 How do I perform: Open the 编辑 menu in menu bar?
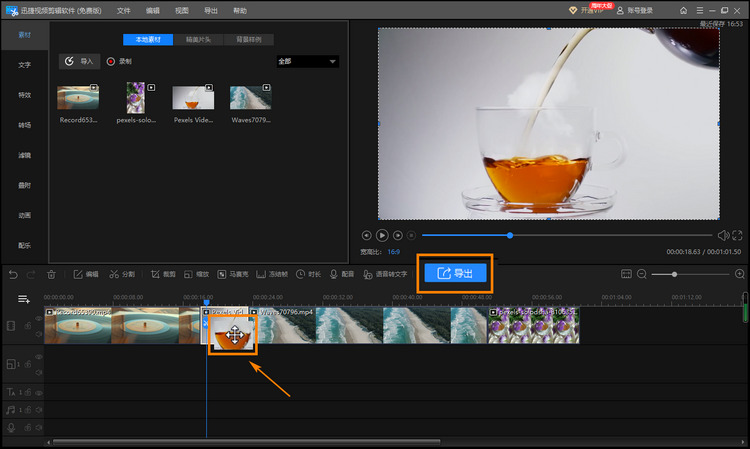pos(153,11)
